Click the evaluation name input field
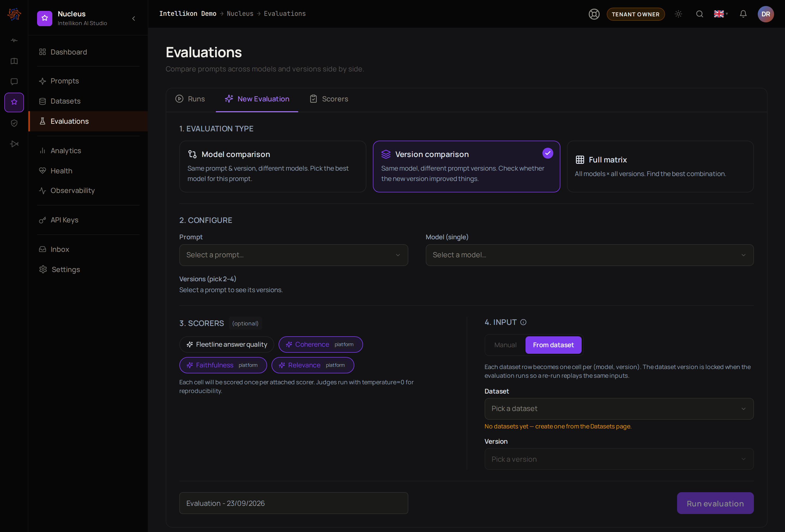The height and width of the screenshot is (532, 785). pos(294,503)
